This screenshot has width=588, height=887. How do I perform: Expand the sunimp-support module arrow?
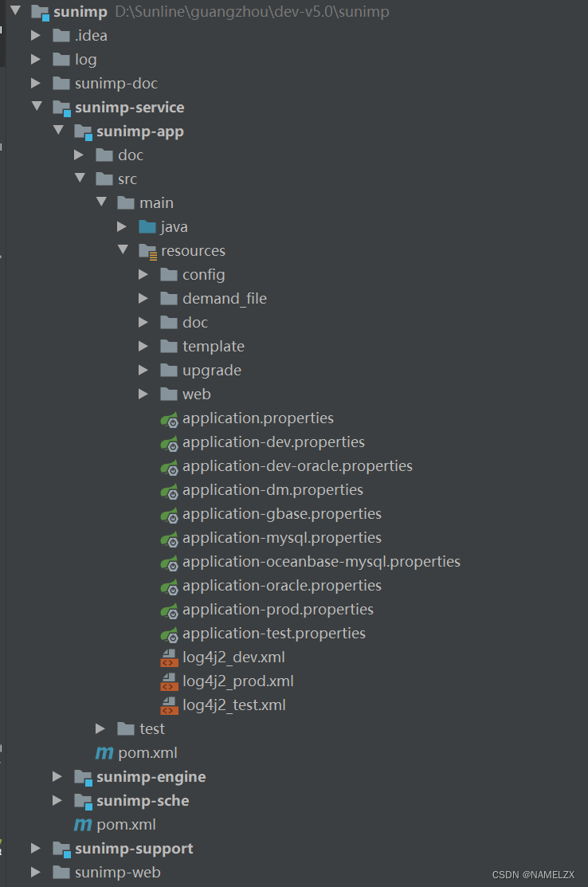tap(36, 848)
